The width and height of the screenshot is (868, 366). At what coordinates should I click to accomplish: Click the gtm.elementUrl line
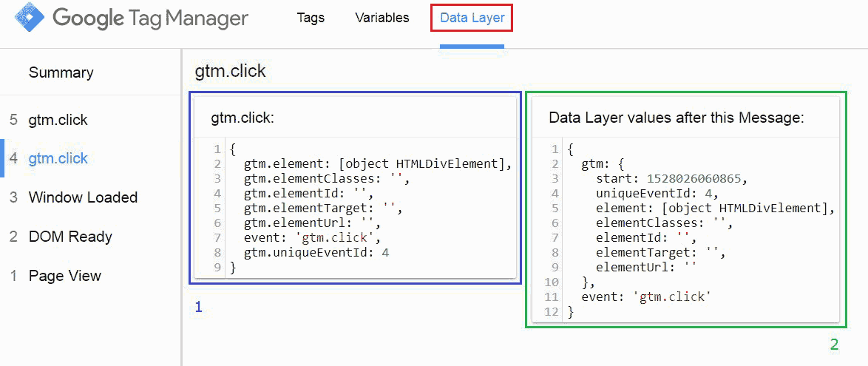tap(312, 224)
